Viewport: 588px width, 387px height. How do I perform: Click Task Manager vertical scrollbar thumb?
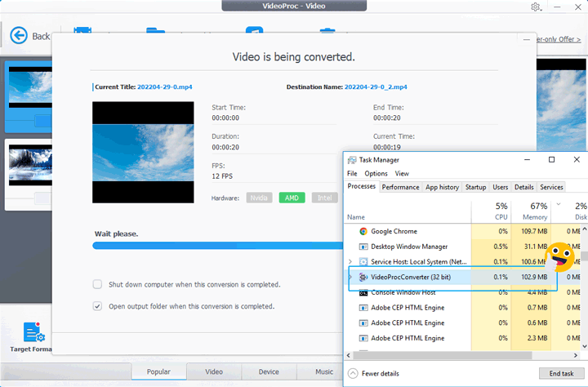point(584,256)
